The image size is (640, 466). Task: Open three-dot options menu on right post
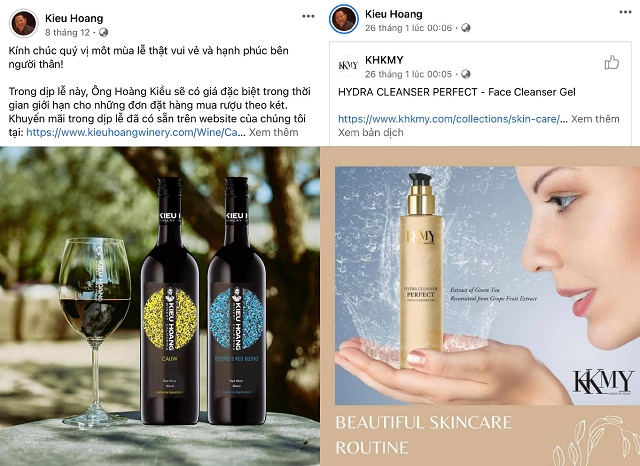pyautogui.click(x=625, y=12)
